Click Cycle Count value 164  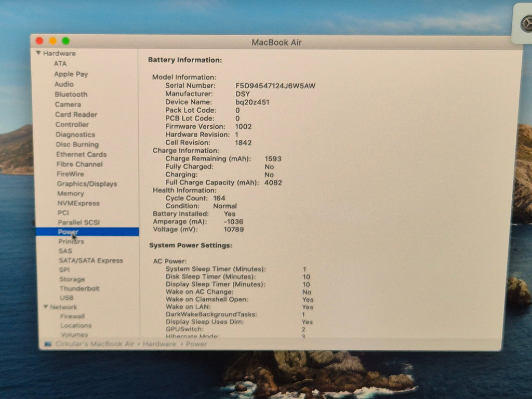[219, 198]
